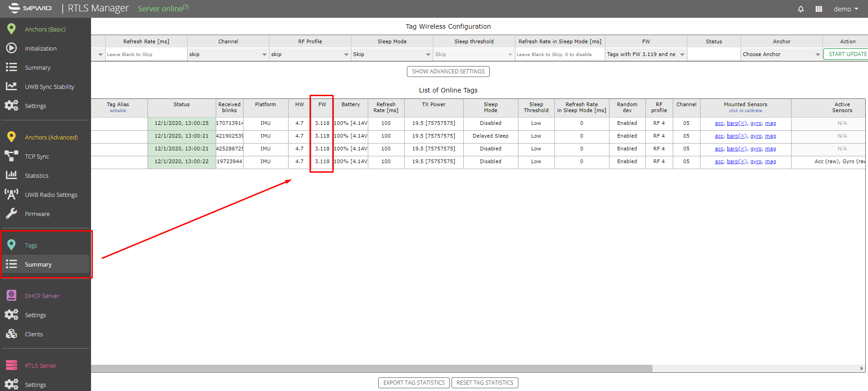
Task: Click the RTLS Manager title text
Action: coord(98,8)
